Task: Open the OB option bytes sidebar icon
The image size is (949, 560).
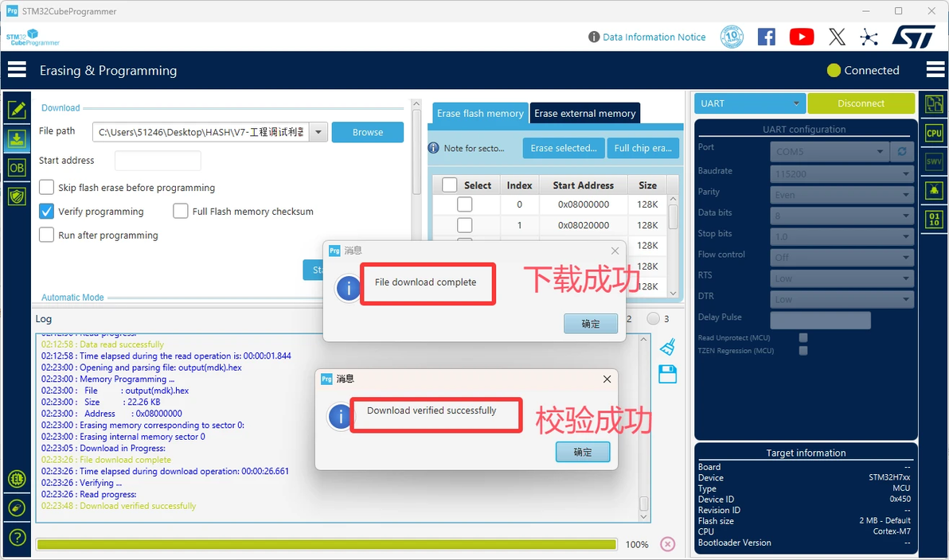Action: [17, 168]
